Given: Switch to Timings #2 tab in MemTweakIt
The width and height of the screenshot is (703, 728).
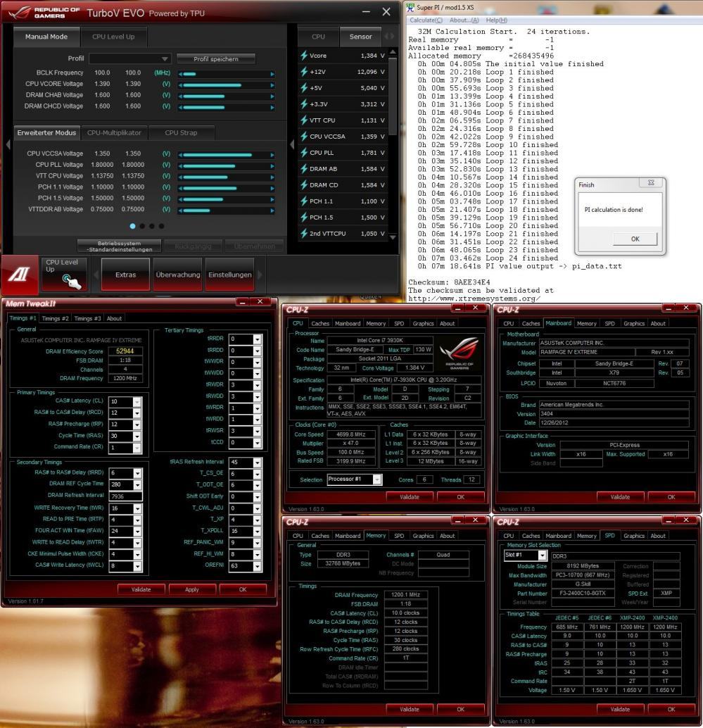Looking at the screenshot, I should (55, 318).
